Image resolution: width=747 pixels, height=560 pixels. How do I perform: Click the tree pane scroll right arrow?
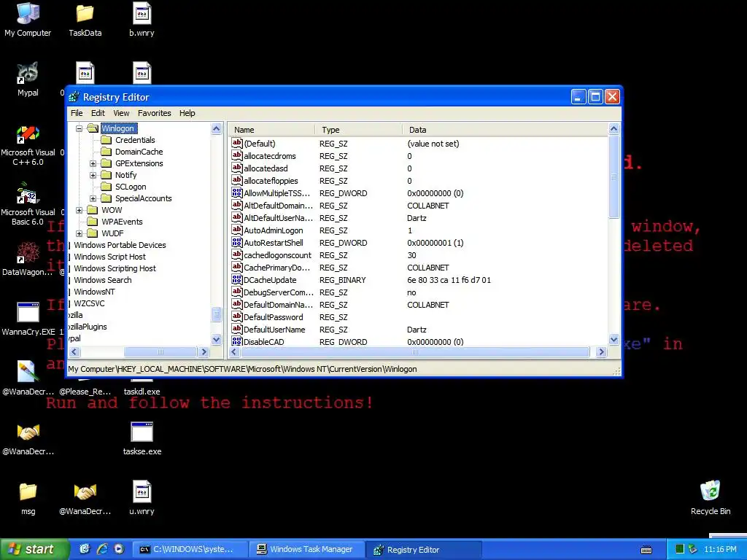[204, 352]
